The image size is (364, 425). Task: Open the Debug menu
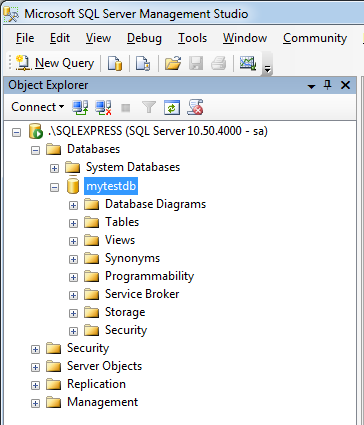(144, 38)
